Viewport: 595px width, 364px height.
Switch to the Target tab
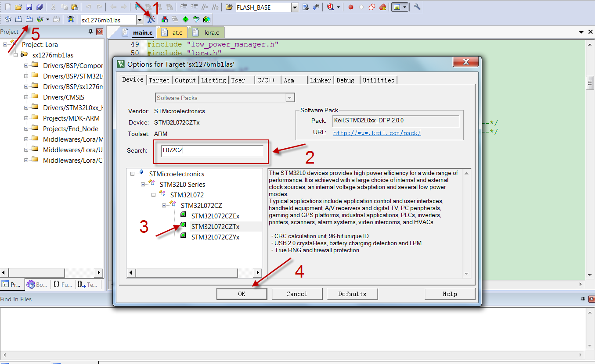point(159,80)
